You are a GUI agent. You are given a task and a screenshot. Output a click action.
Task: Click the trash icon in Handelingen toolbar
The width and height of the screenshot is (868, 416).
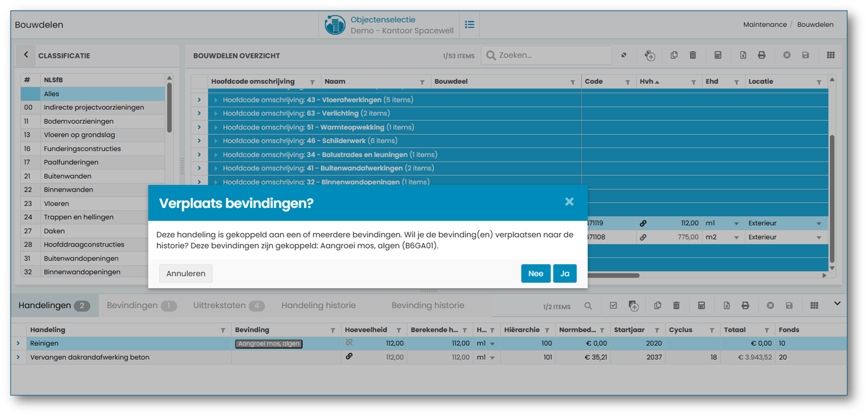(676, 306)
